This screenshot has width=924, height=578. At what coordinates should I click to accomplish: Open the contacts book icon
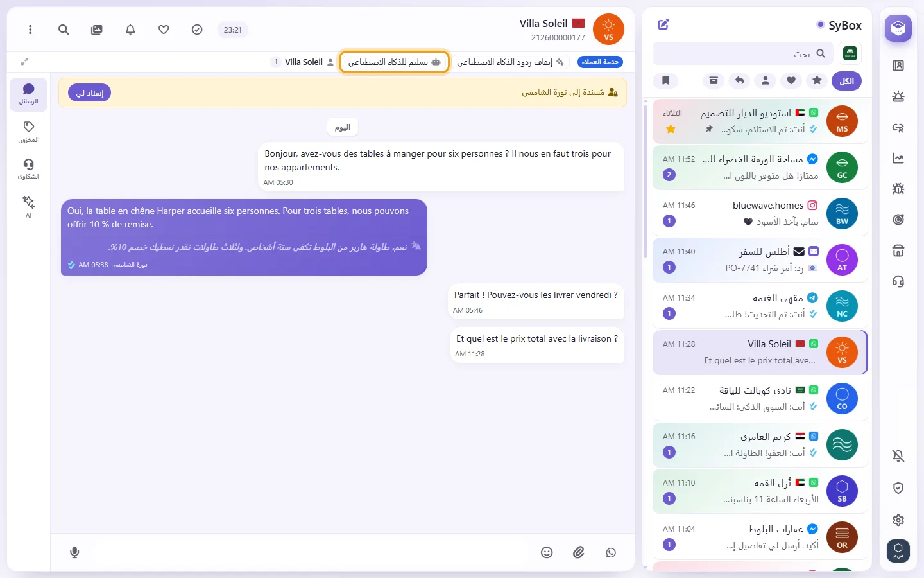[898, 66]
